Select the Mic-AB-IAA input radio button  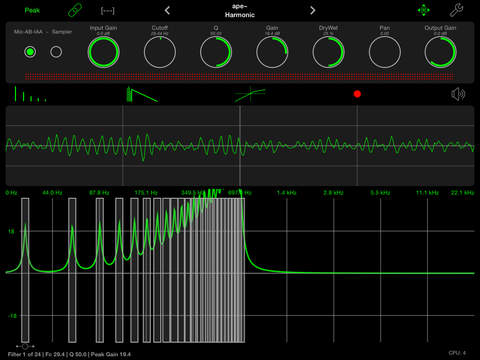point(30,52)
